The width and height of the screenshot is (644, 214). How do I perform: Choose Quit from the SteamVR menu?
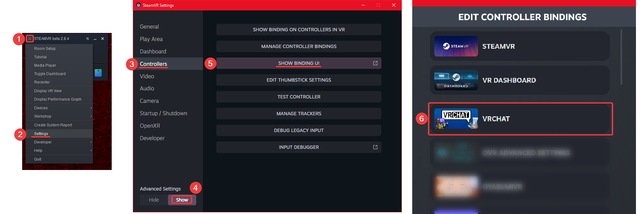(x=59, y=159)
